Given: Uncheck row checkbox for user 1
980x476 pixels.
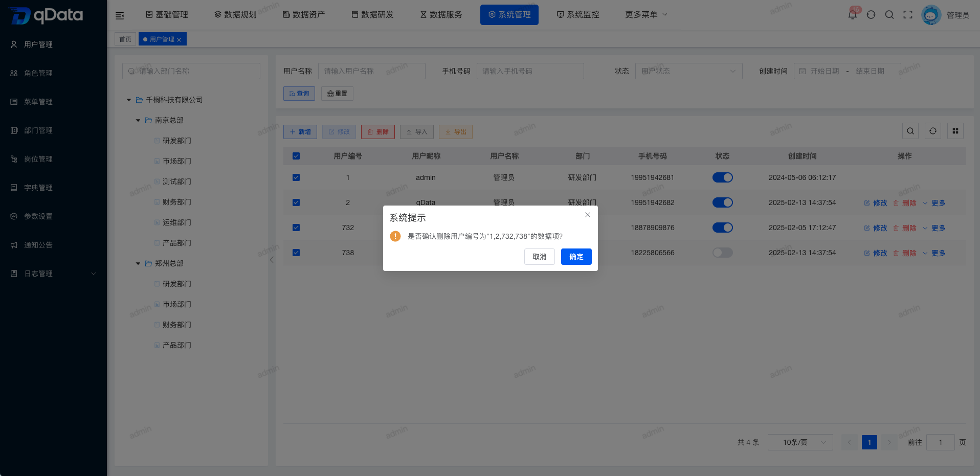Looking at the screenshot, I should click(x=296, y=177).
